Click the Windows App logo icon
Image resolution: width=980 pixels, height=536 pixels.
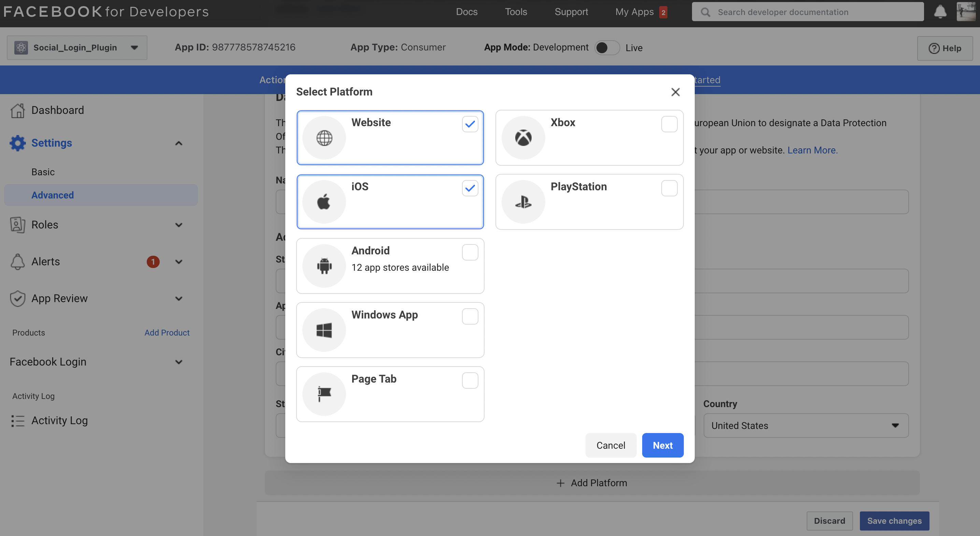coord(324,330)
